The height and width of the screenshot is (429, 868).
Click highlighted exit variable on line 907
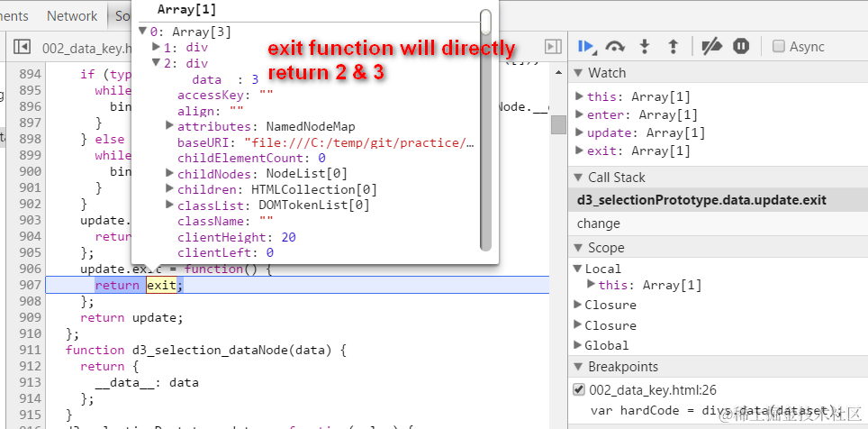161,285
